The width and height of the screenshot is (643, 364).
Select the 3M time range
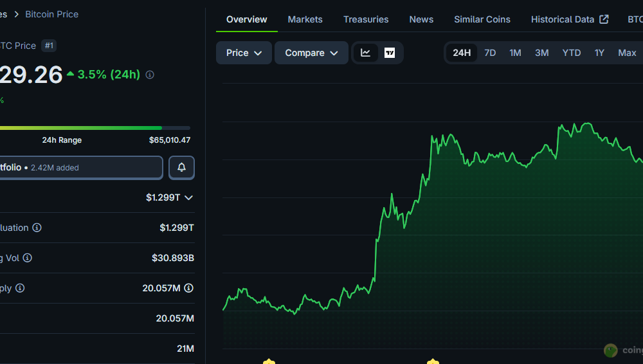click(x=541, y=53)
